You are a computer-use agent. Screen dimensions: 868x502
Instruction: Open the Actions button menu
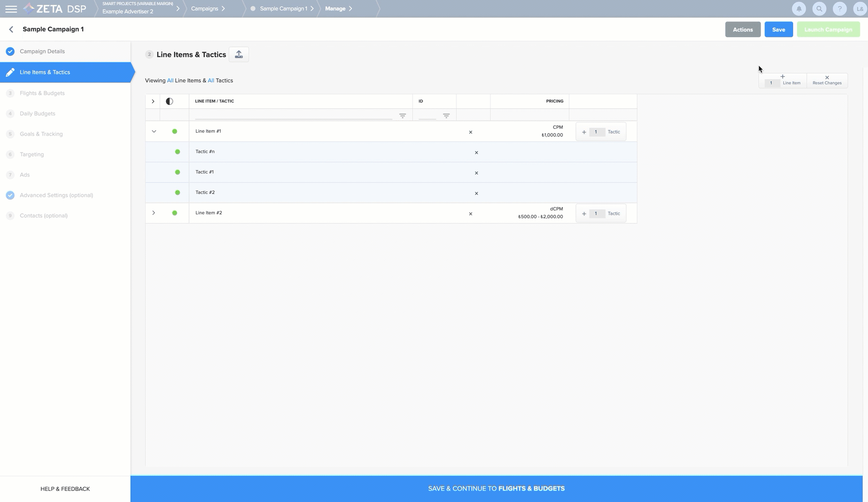(742, 30)
